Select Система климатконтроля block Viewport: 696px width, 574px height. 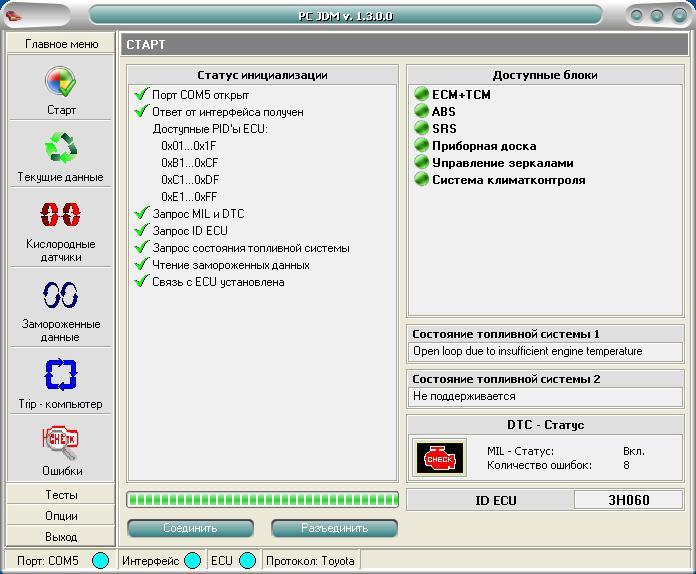[508, 180]
